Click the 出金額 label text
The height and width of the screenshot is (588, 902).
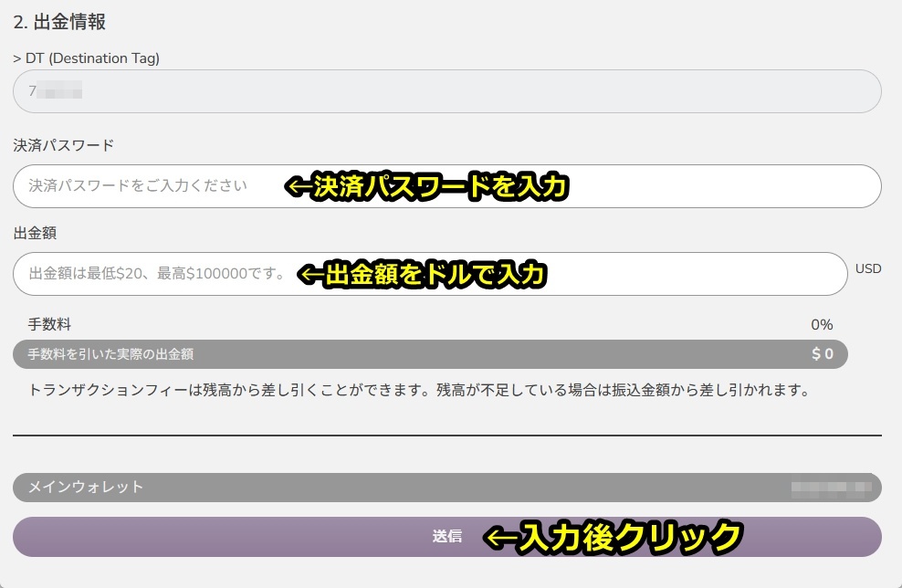coord(35,233)
